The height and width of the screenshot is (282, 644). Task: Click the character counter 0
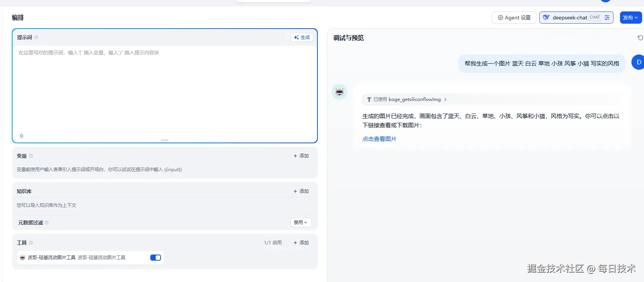coord(21,136)
